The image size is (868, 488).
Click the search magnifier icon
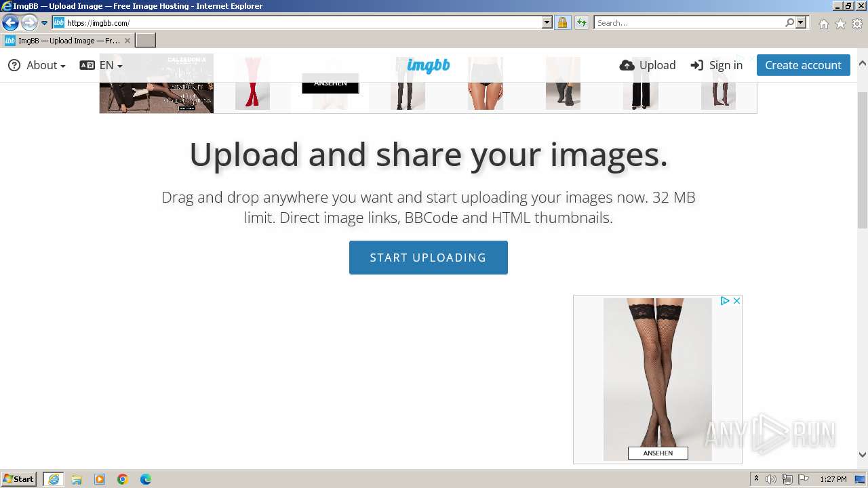789,23
